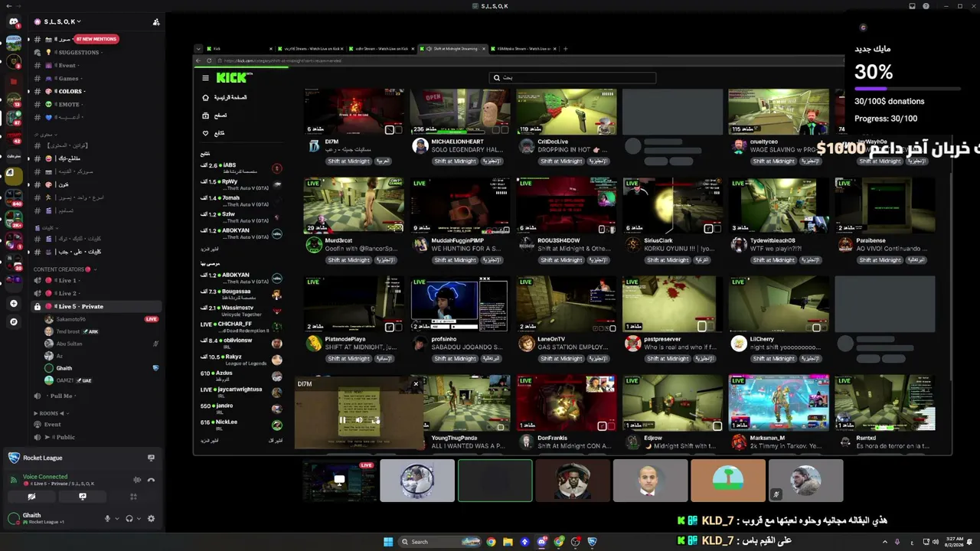The image size is (980, 551).
Task: Toggle screen sharing in voice panel
Action: tap(83, 497)
